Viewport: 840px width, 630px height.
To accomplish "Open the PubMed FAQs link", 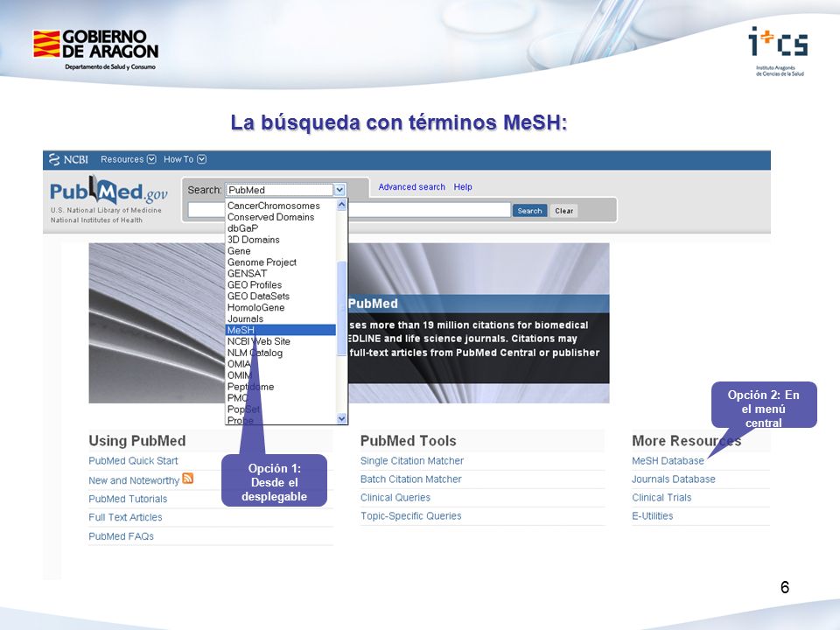I will point(121,536).
